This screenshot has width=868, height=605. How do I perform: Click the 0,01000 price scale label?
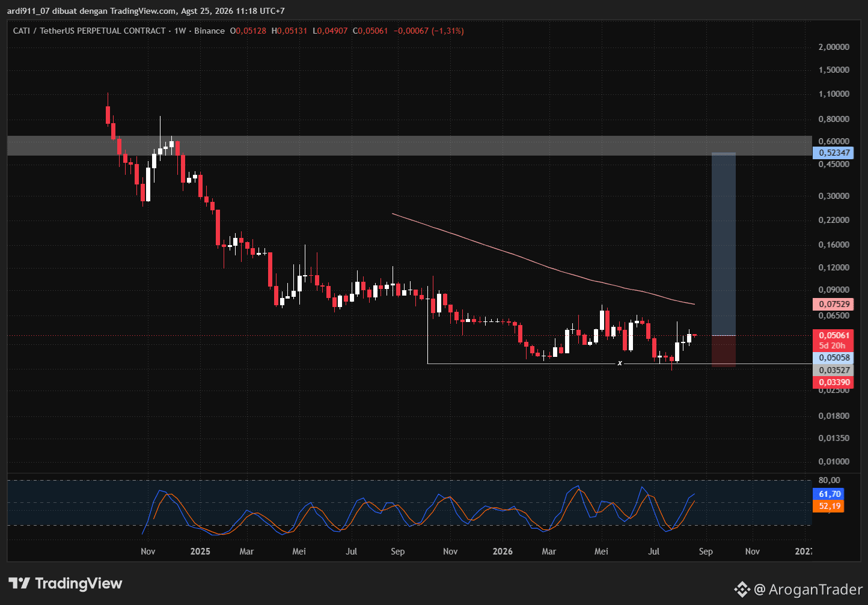[x=834, y=461]
